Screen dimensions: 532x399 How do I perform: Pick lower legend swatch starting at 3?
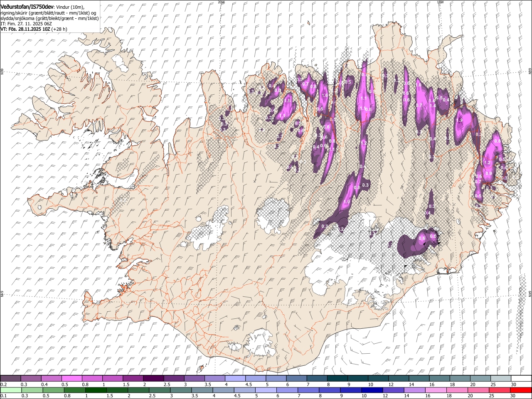click(180, 390)
